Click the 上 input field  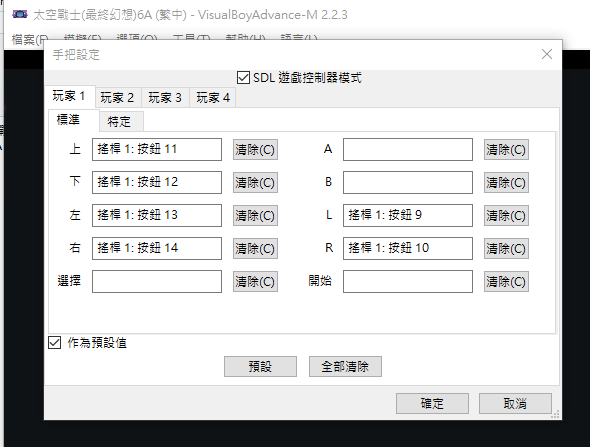157,149
